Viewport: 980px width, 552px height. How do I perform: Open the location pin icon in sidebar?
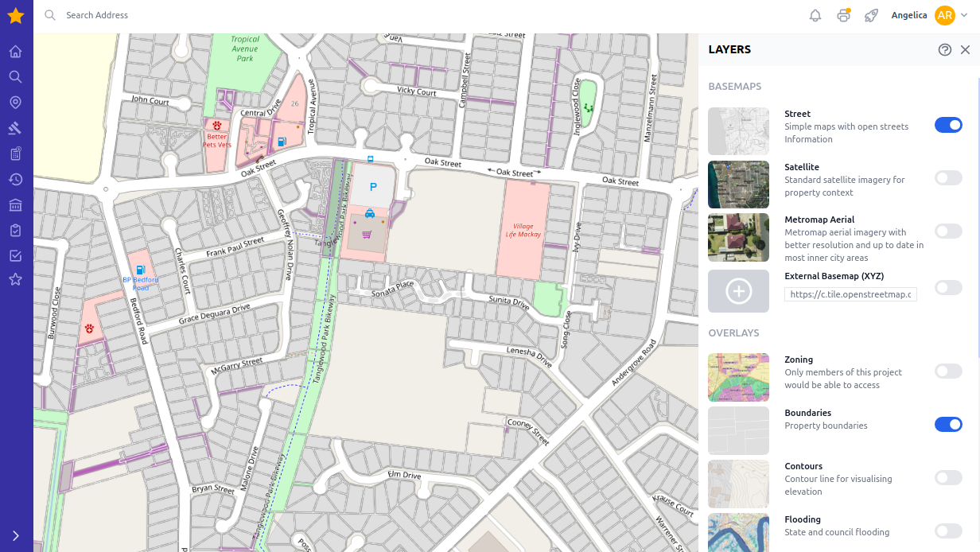coord(15,103)
